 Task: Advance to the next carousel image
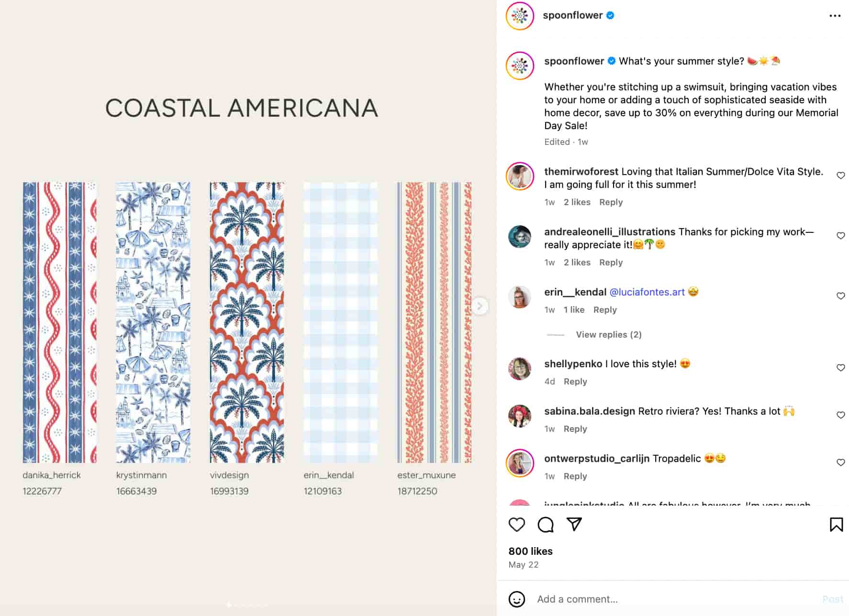point(479,307)
